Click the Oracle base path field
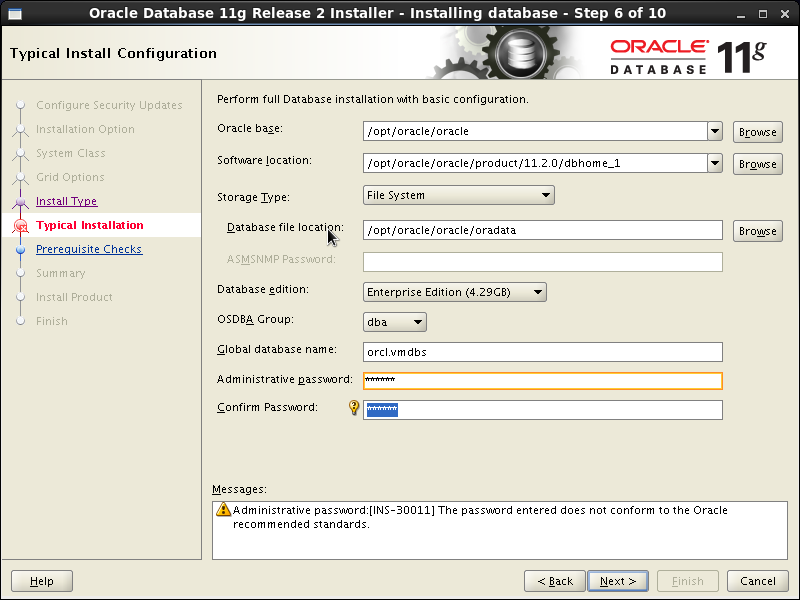The width and height of the screenshot is (800, 600). (x=535, y=131)
